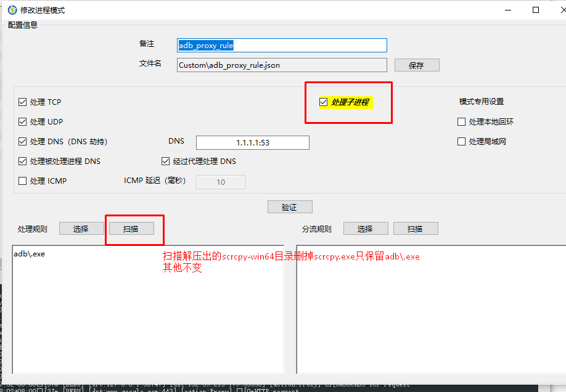Toggle the 处理 TCP checkbox

point(23,102)
